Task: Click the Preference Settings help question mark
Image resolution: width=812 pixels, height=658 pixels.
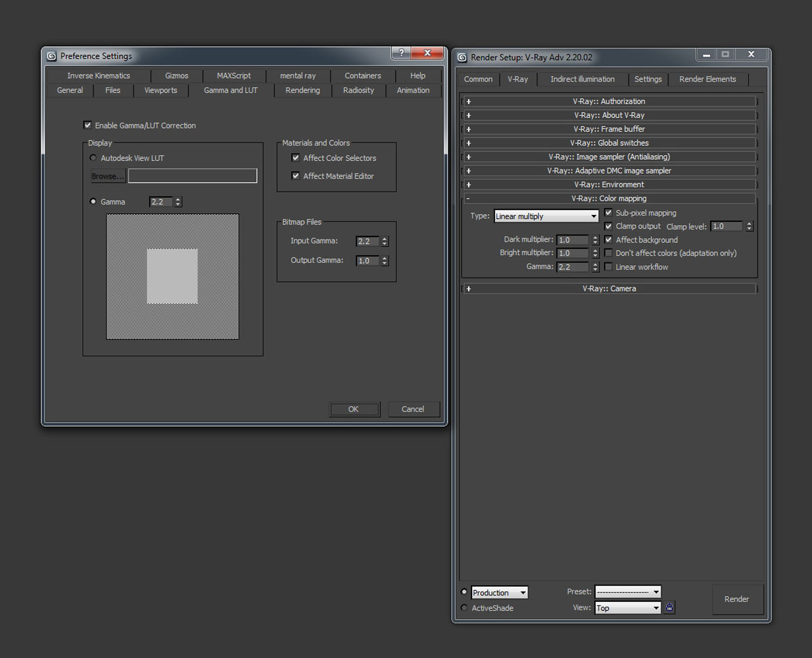Action: 401,52
